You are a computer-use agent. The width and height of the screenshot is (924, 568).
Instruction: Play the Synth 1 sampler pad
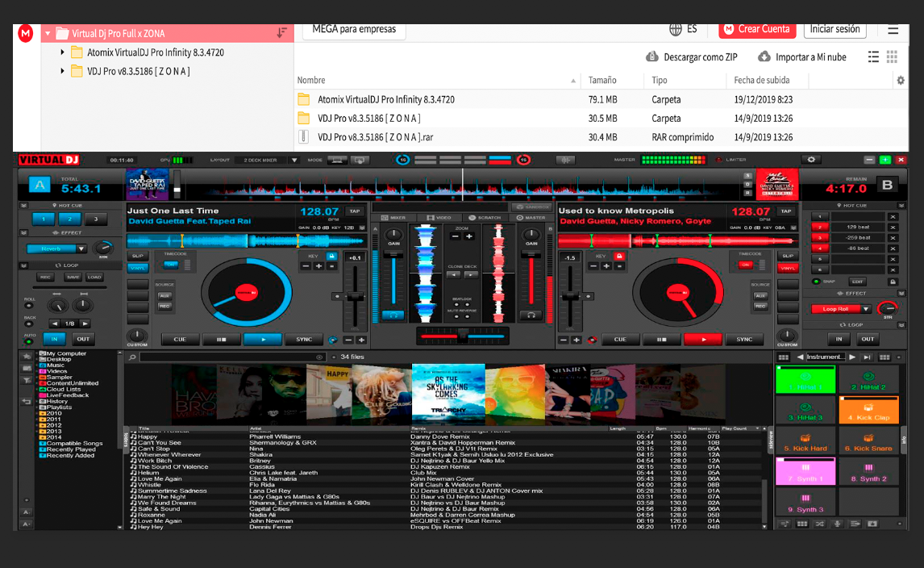(805, 471)
